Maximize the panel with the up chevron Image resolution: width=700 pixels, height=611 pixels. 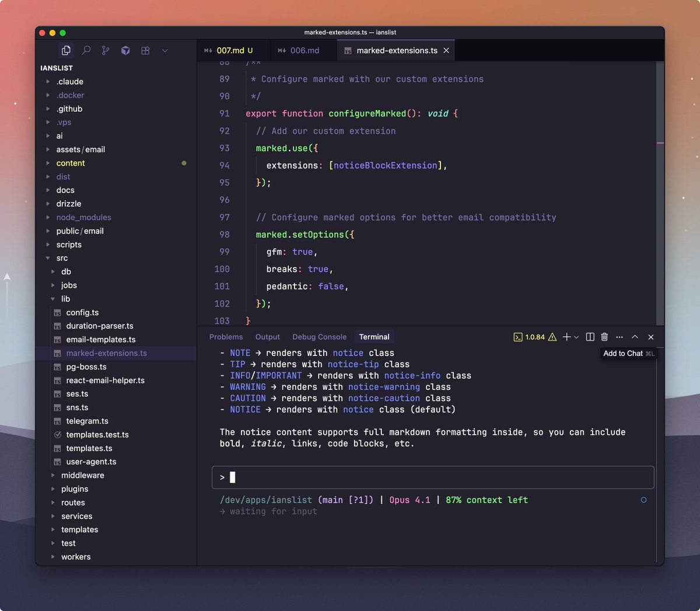point(635,337)
